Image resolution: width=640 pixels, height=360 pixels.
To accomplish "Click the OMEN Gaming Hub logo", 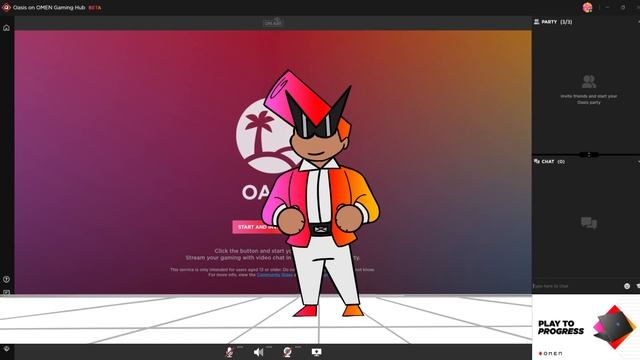I will 6,7.
